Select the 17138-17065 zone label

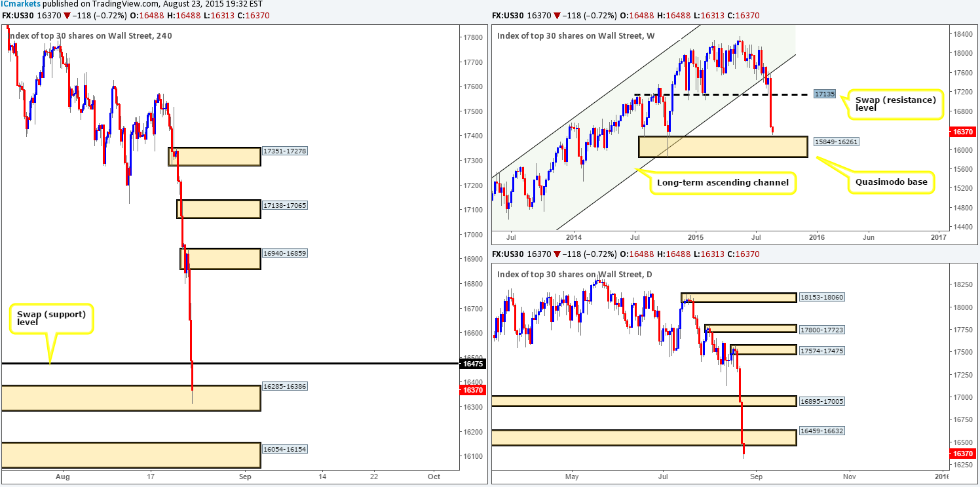tap(284, 205)
